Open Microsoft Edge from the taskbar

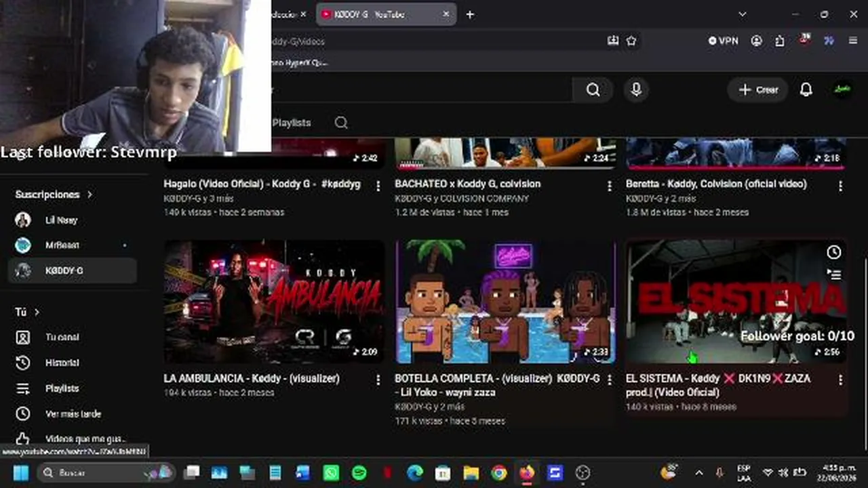[415, 472]
